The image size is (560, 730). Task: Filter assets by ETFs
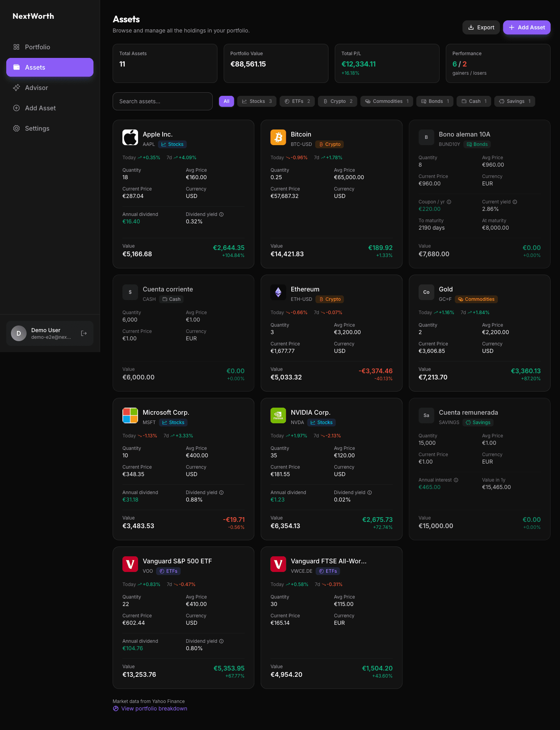coord(297,101)
